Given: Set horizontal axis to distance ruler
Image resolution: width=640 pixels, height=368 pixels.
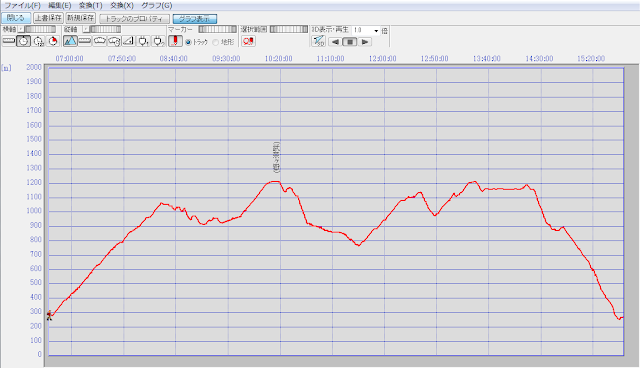Looking at the screenshot, I should (9, 41).
